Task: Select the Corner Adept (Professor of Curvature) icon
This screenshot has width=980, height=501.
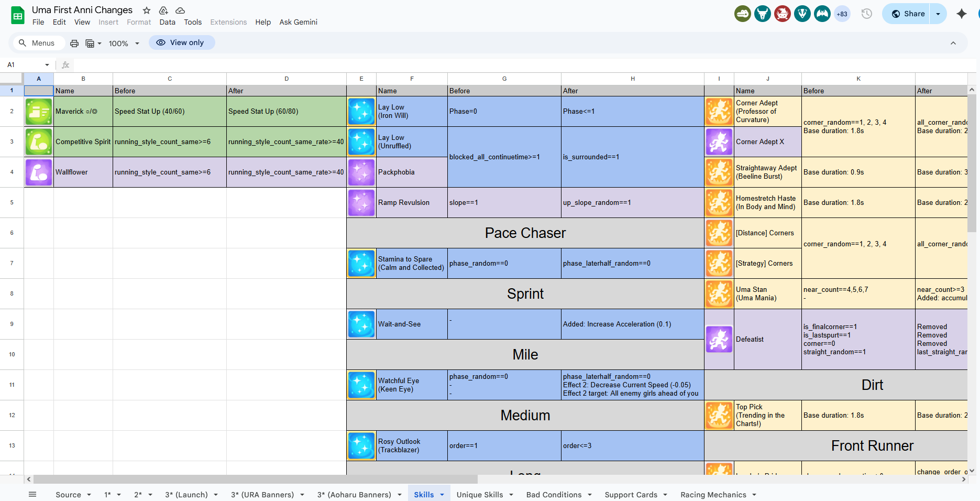Action: pyautogui.click(x=719, y=111)
